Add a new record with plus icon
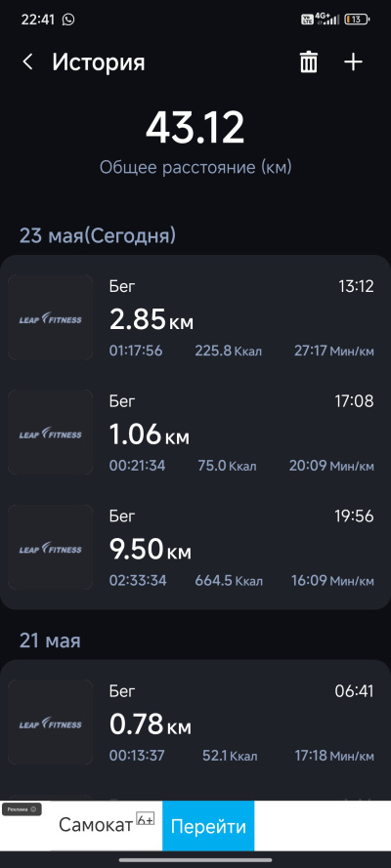 coord(353,62)
